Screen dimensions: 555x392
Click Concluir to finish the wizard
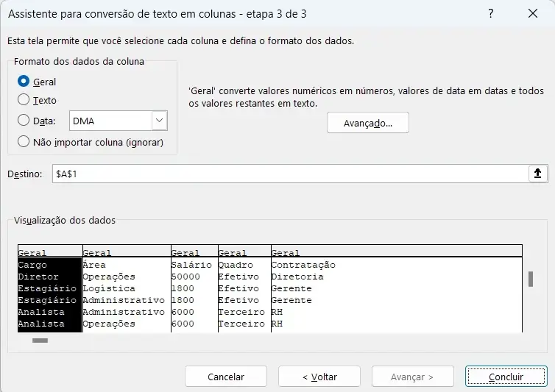(506, 377)
